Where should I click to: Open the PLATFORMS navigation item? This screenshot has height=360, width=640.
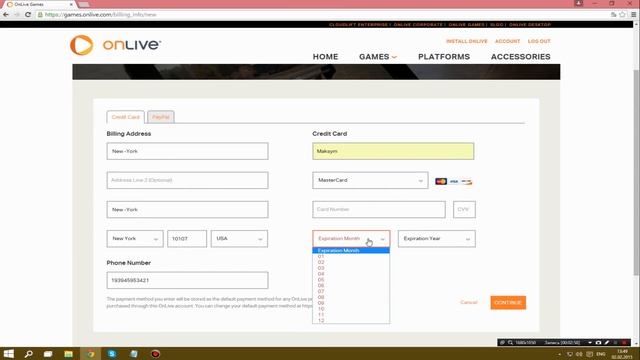point(444,57)
